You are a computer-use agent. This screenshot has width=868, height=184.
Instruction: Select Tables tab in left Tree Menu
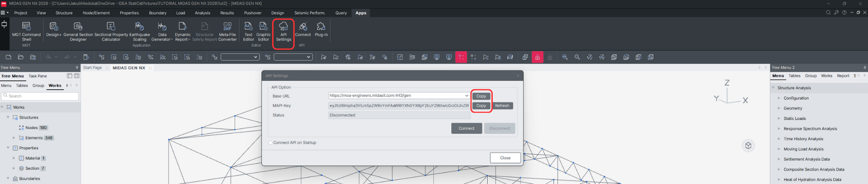[x=22, y=86]
